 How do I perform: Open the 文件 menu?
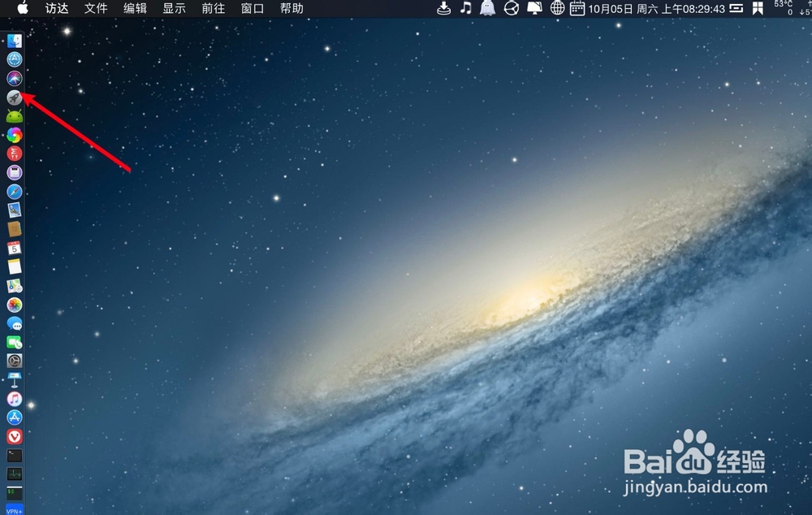coord(96,9)
